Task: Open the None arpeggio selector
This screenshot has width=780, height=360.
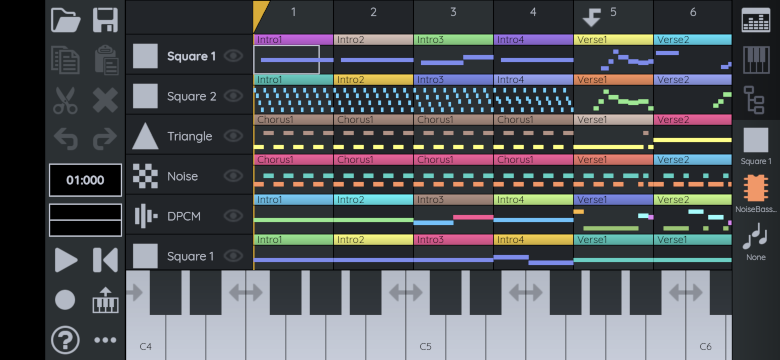Action: 756,242
